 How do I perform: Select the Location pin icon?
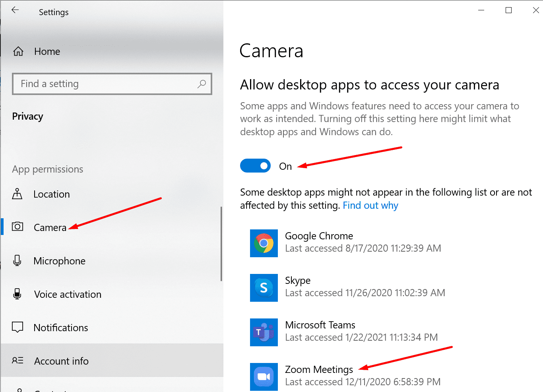coord(17,194)
